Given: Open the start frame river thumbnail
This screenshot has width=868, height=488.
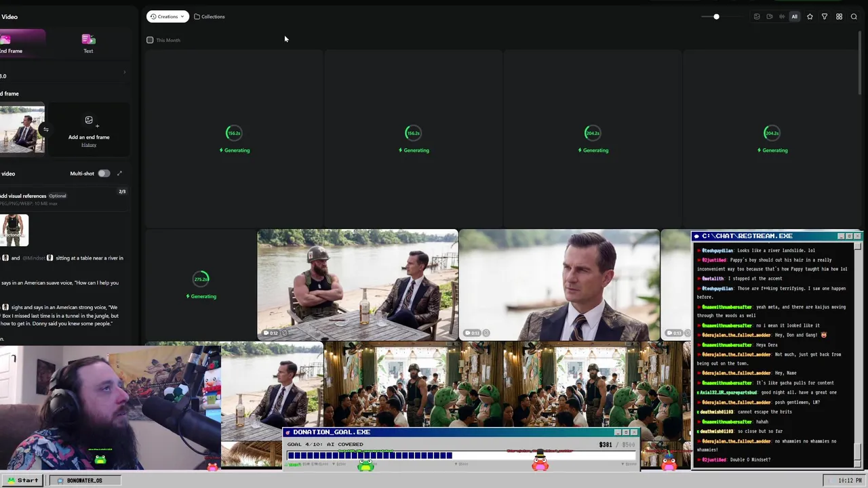Looking at the screenshot, I should point(22,129).
